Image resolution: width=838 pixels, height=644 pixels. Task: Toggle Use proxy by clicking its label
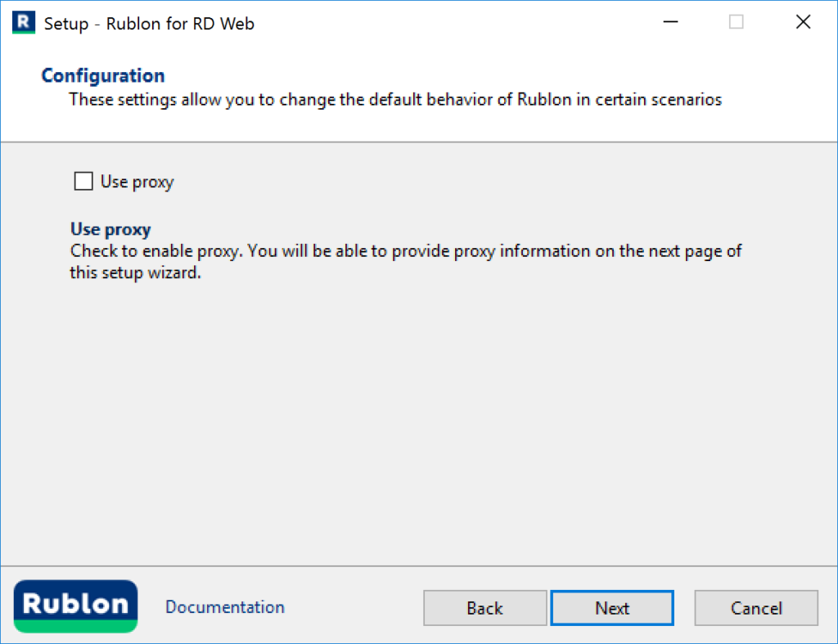click(136, 181)
